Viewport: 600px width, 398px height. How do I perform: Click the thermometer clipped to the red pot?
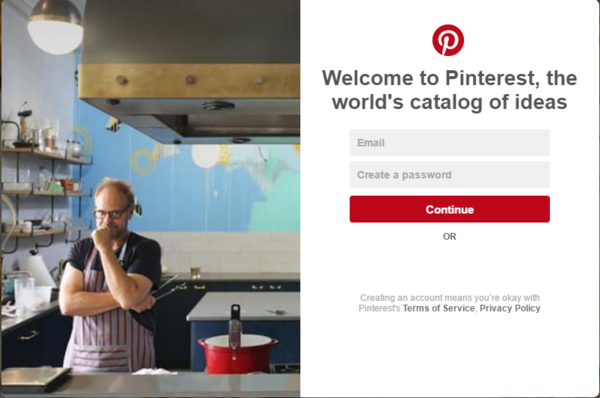click(235, 330)
